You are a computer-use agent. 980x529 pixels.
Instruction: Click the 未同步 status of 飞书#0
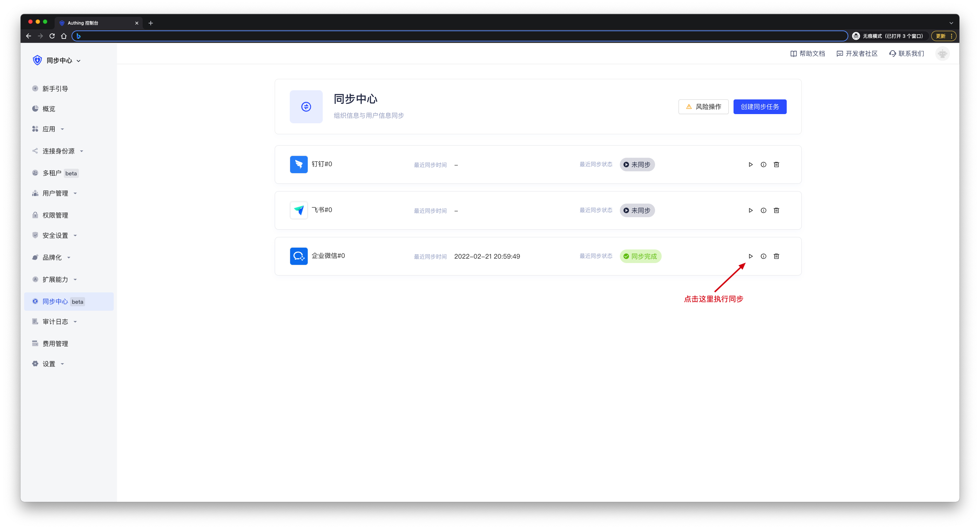(x=637, y=210)
